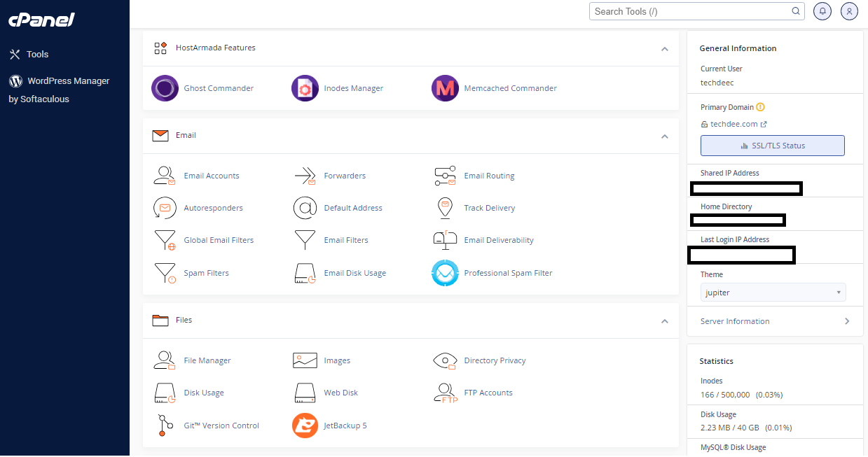
Task: Click the Web Disk link text
Action: [341, 393]
